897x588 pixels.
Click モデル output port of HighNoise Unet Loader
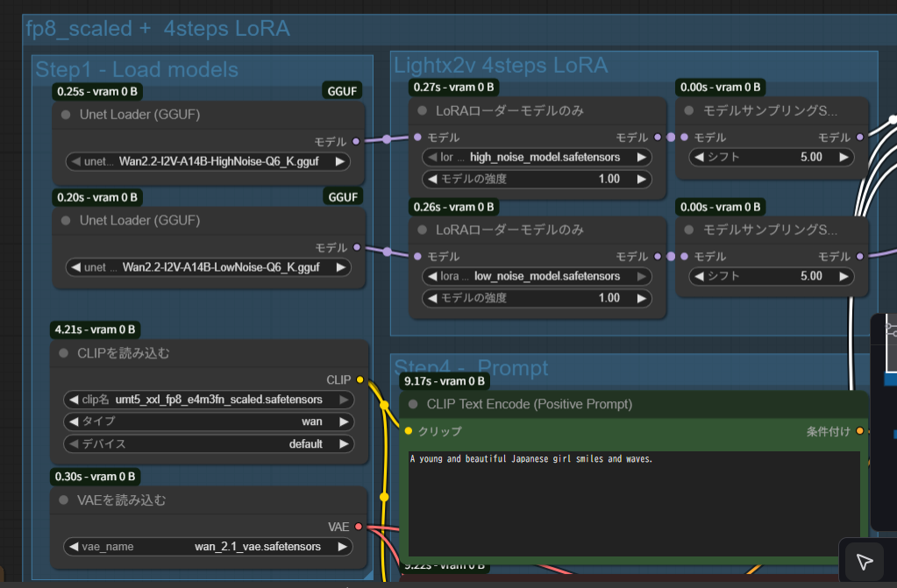point(356,141)
